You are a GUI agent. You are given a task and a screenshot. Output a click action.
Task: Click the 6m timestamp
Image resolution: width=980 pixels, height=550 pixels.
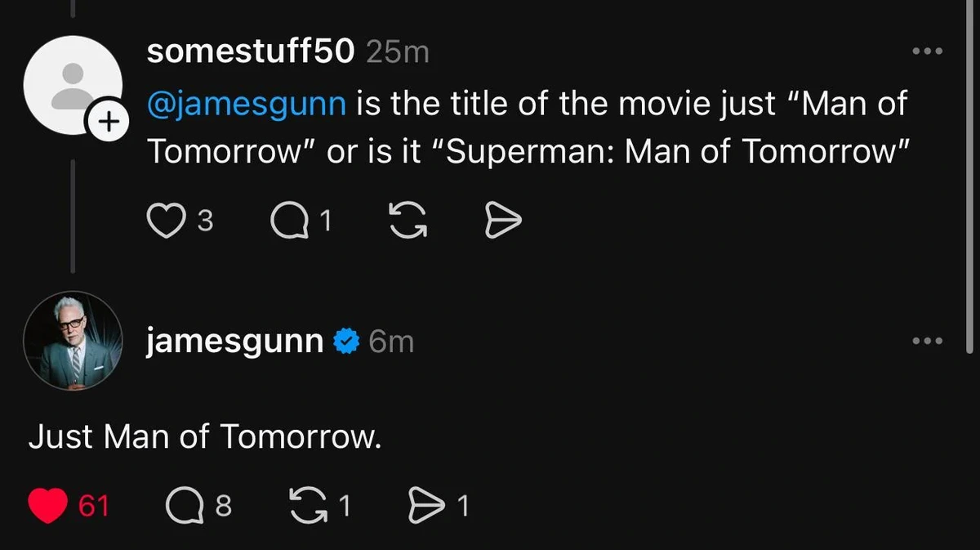pos(392,342)
